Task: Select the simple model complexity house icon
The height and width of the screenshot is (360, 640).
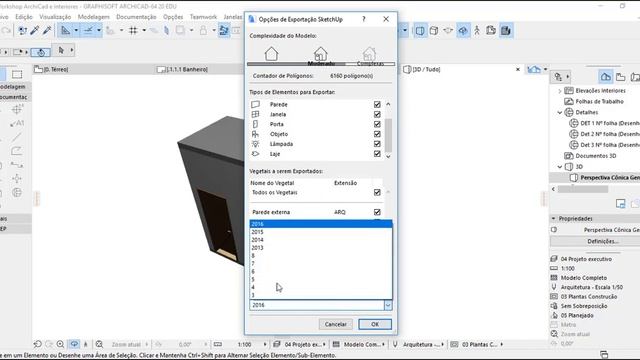Action: click(271, 53)
